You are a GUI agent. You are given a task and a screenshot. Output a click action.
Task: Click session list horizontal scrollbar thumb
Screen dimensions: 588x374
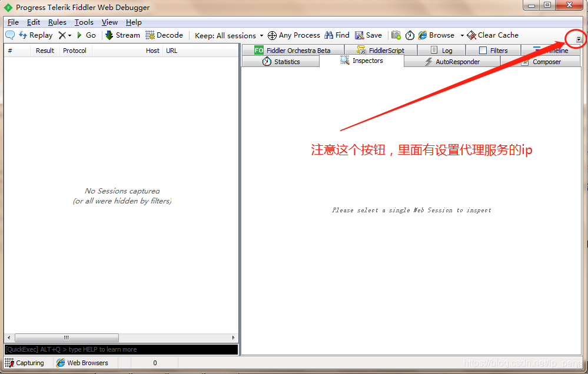click(x=67, y=338)
